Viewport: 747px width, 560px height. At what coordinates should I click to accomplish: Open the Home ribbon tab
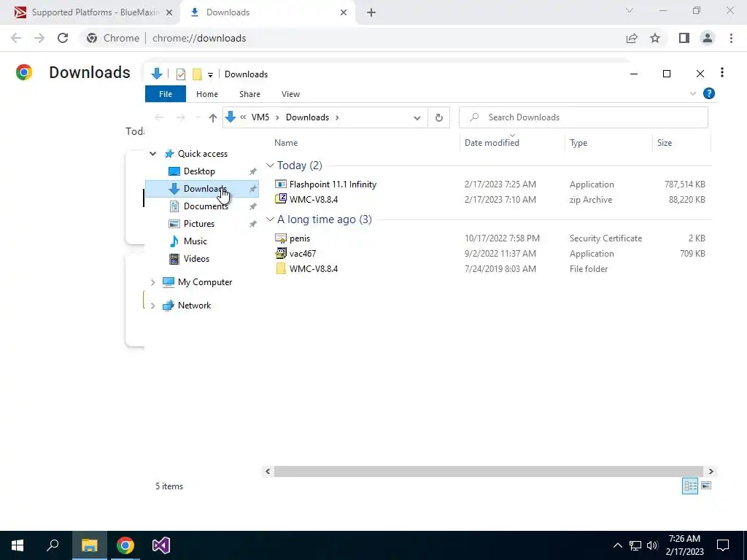(x=206, y=94)
